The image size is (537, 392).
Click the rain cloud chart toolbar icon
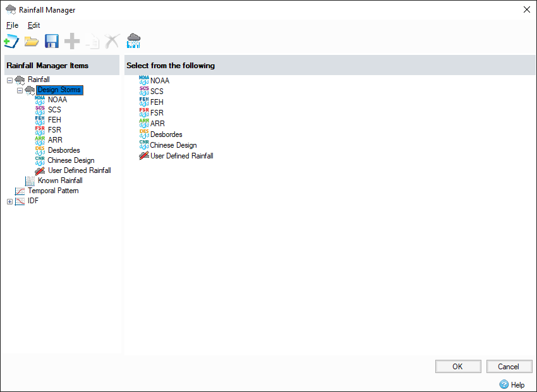(133, 40)
